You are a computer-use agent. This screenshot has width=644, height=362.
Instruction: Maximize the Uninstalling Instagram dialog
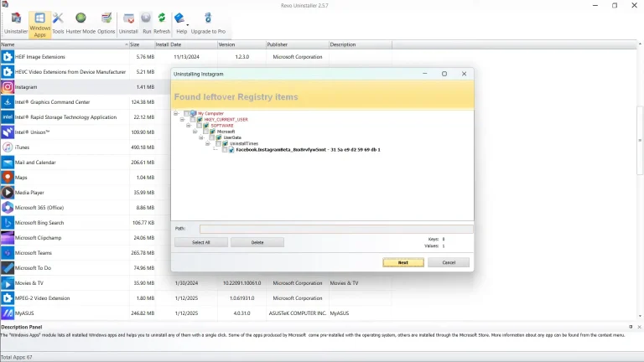[x=444, y=74]
